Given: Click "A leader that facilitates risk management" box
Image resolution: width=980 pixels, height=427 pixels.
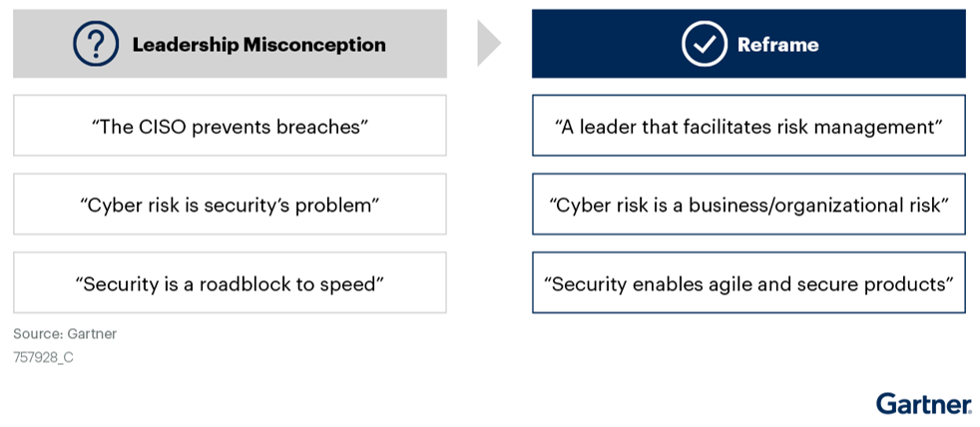Looking at the screenshot, I should [748, 126].
